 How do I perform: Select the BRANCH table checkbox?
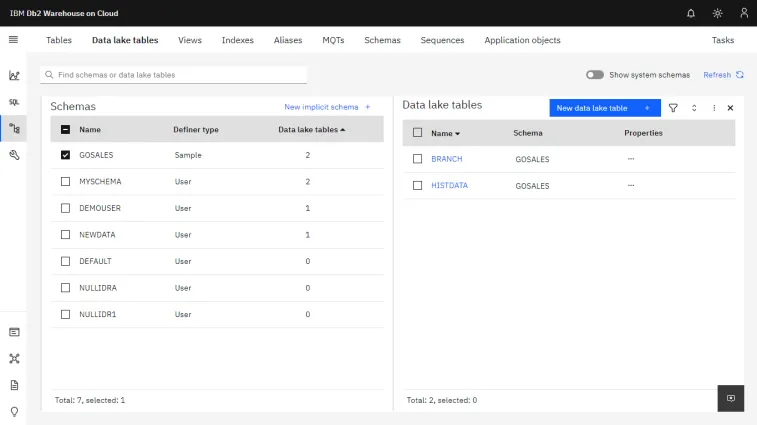click(418, 159)
